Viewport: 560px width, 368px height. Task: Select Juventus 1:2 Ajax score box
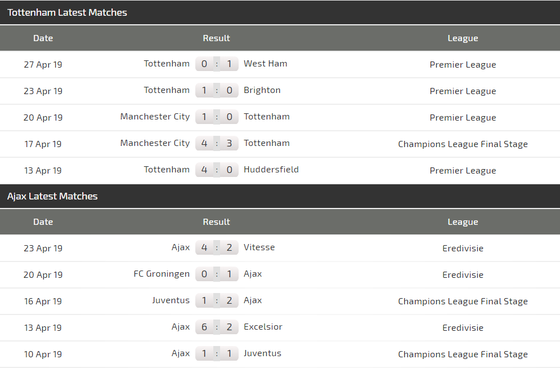[217, 300]
